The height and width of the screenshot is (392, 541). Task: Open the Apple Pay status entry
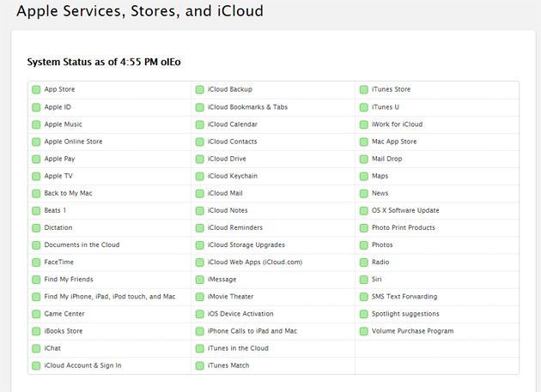click(59, 159)
